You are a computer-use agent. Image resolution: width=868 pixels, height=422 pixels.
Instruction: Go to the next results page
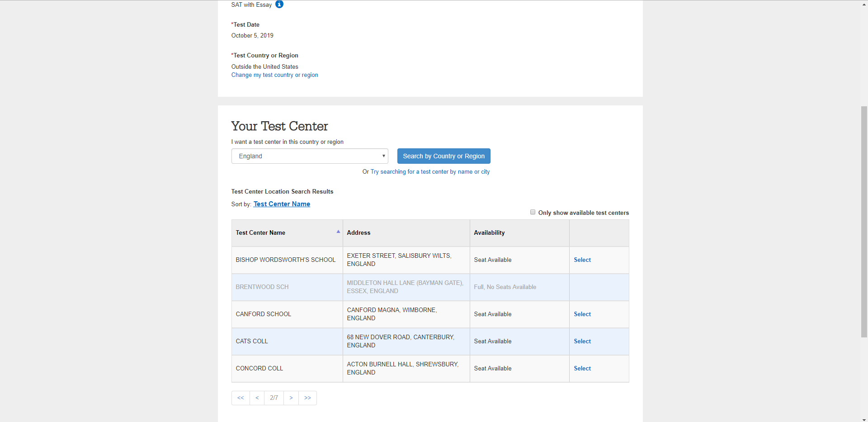click(291, 398)
